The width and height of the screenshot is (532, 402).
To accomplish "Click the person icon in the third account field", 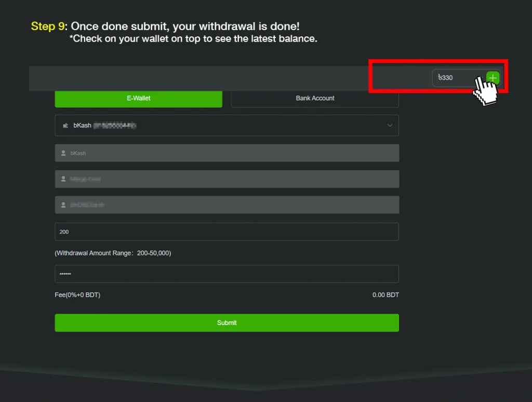I will (64, 204).
